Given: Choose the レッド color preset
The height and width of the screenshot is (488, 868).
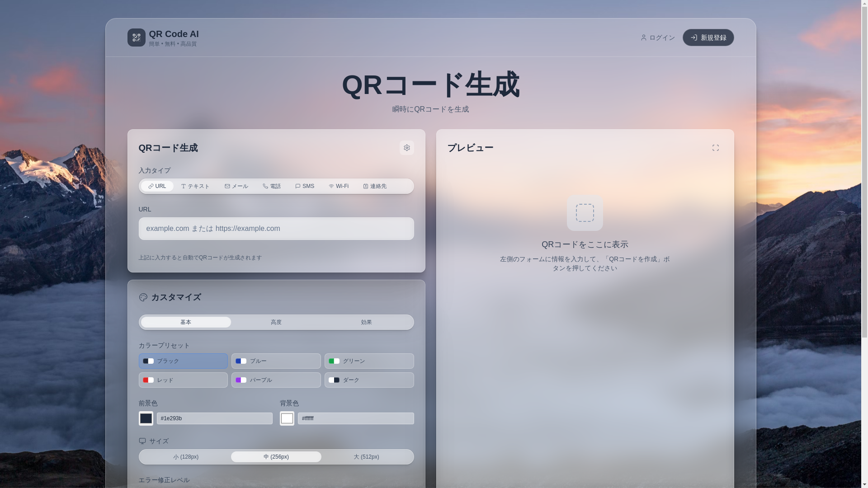Looking at the screenshot, I should [x=183, y=380].
